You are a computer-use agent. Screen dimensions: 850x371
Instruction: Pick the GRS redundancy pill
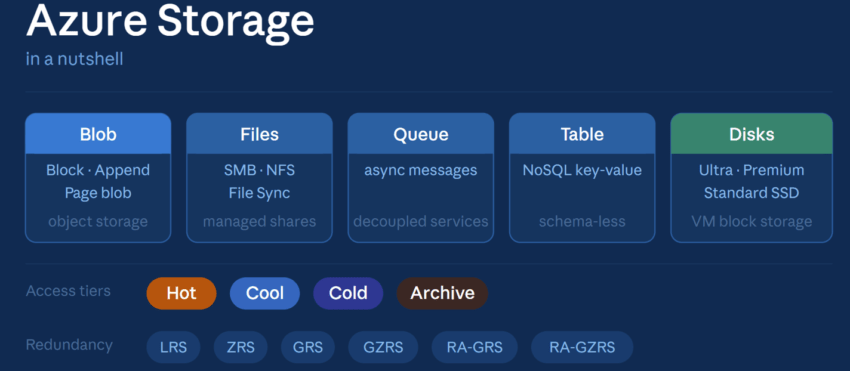pyautogui.click(x=308, y=347)
